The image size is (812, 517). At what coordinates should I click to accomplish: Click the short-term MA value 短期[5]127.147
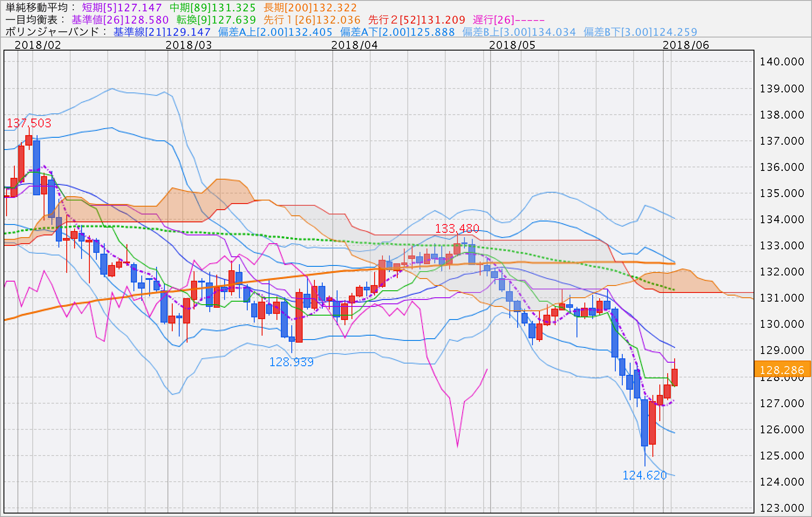pyautogui.click(x=122, y=7)
